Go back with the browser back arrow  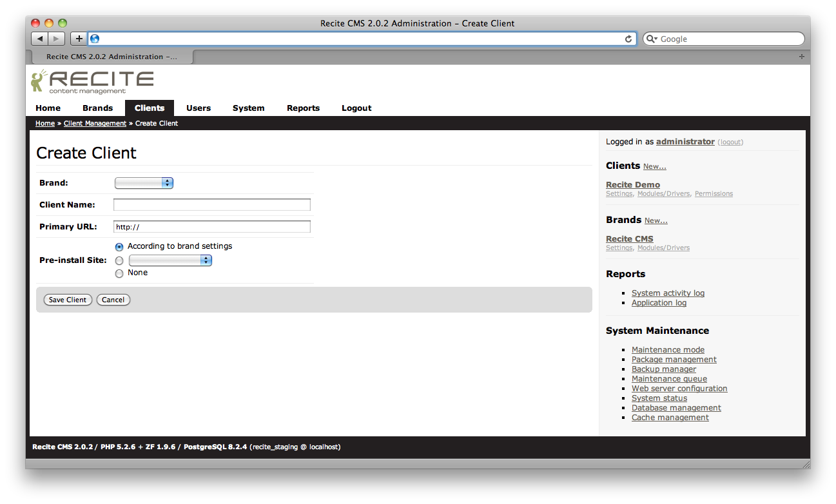point(40,39)
